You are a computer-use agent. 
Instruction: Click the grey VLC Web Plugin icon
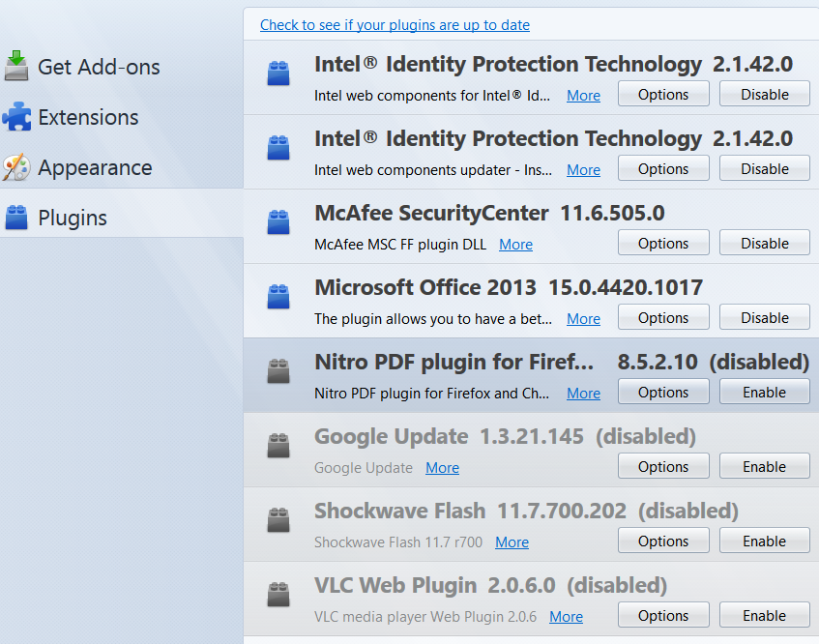point(278,595)
